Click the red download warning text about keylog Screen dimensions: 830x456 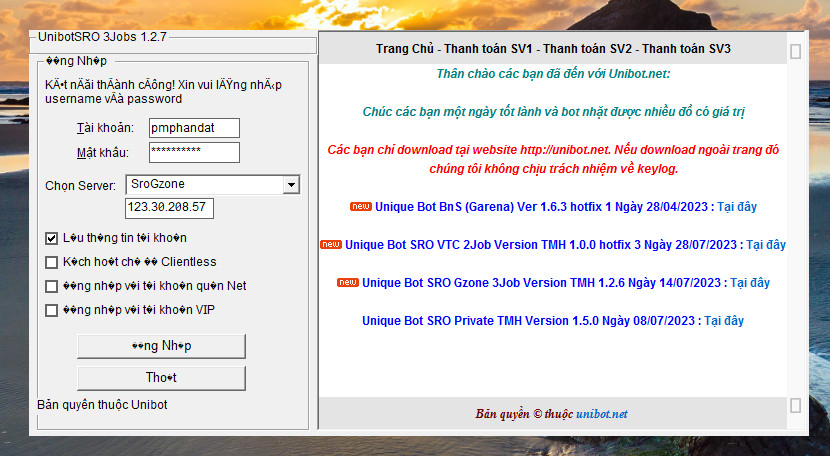[553, 159]
